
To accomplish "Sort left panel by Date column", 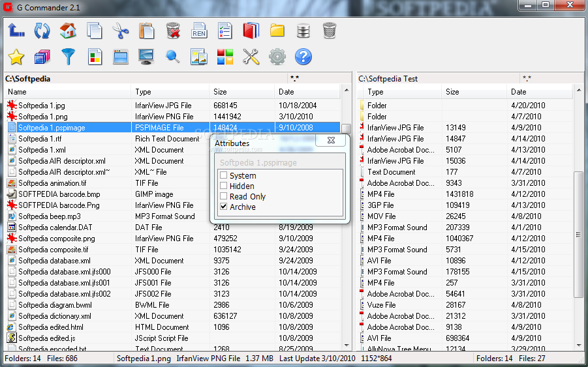I will pos(307,92).
